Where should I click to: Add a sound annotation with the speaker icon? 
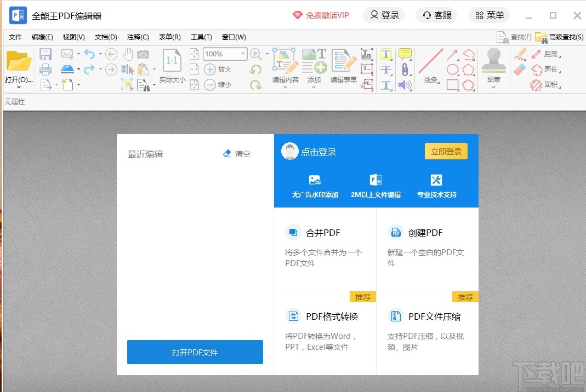click(404, 84)
